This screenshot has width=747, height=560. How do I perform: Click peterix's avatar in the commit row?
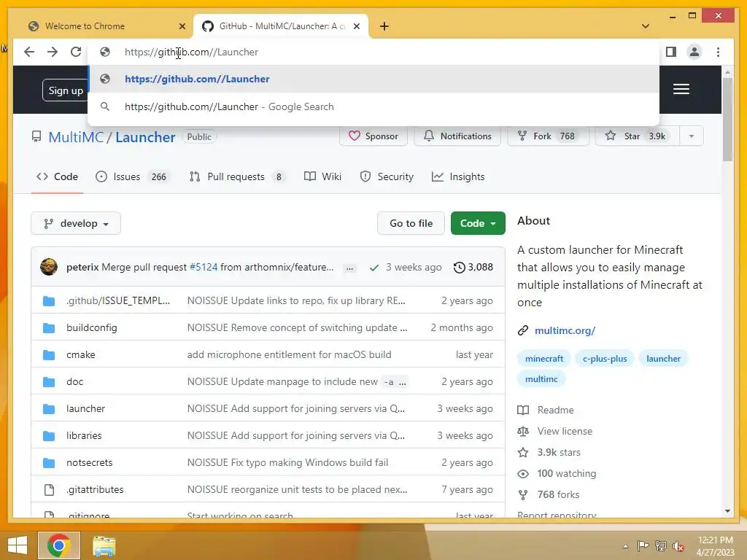[x=49, y=267]
